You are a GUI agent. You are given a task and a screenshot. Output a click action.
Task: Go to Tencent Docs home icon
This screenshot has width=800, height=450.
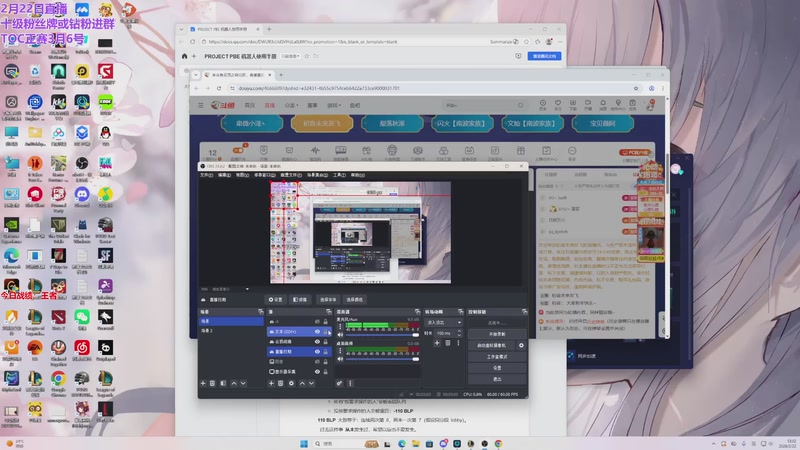click(x=184, y=56)
